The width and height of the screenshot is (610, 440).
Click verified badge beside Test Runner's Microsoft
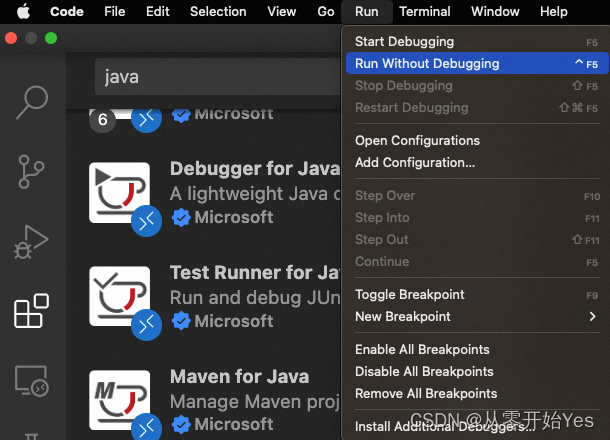click(181, 321)
